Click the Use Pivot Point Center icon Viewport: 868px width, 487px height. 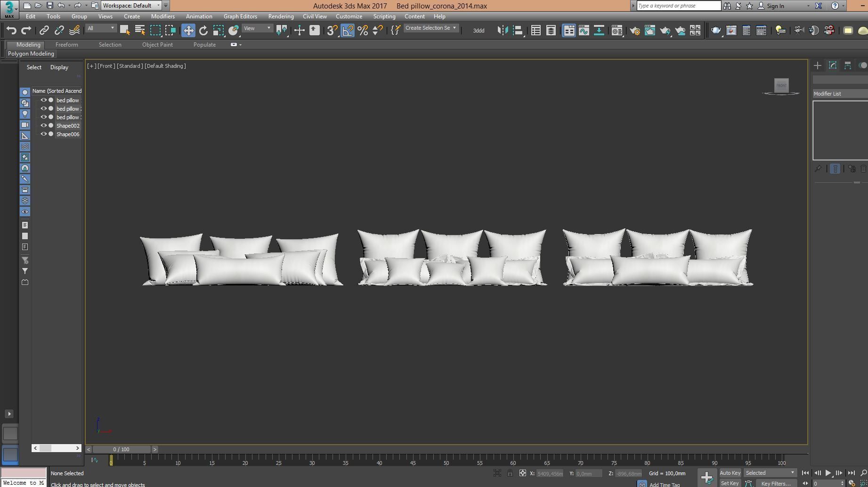[x=282, y=31]
